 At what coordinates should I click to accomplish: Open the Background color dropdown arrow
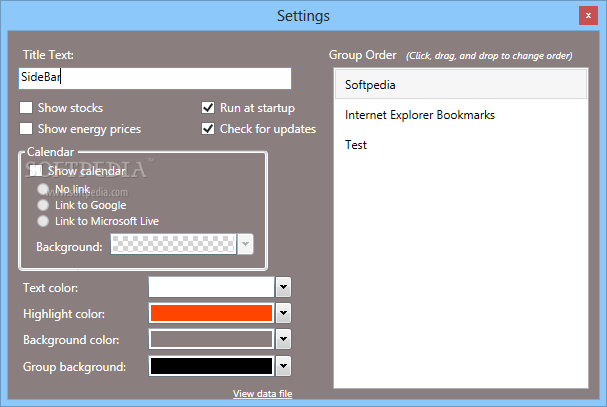[x=283, y=339]
